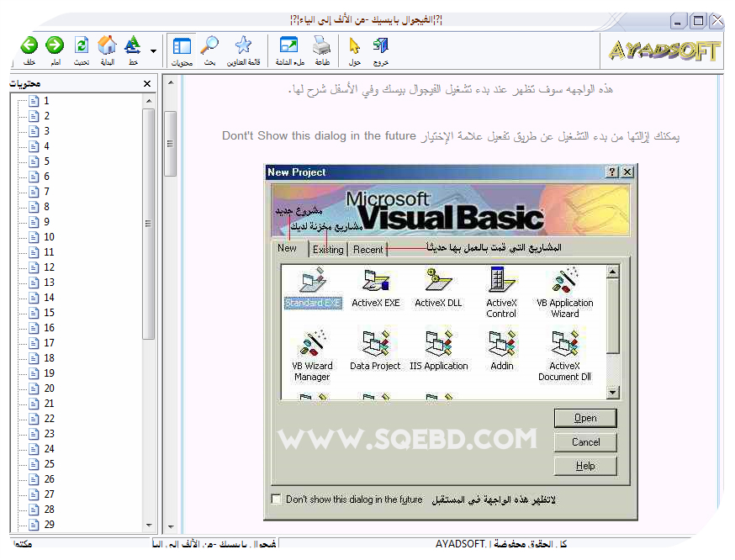
Task: Click the Exit door icon
Action: 381,46
